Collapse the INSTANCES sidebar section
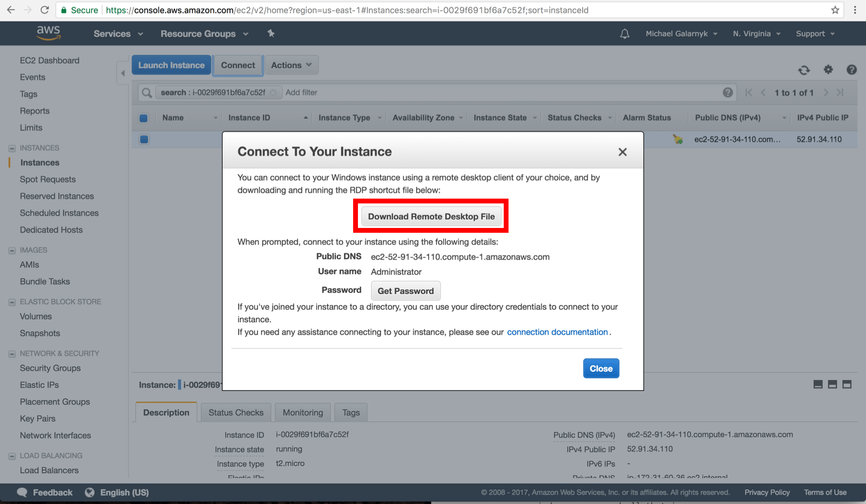 [12, 148]
